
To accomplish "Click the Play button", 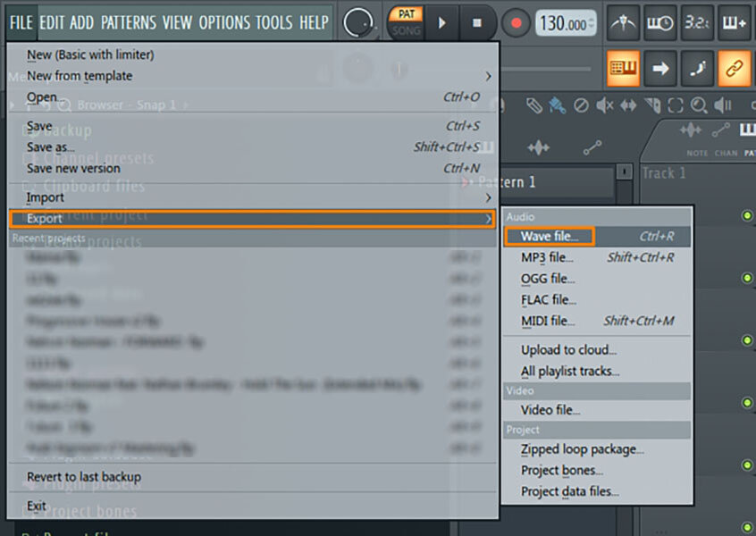I will (x=441, y=22).
